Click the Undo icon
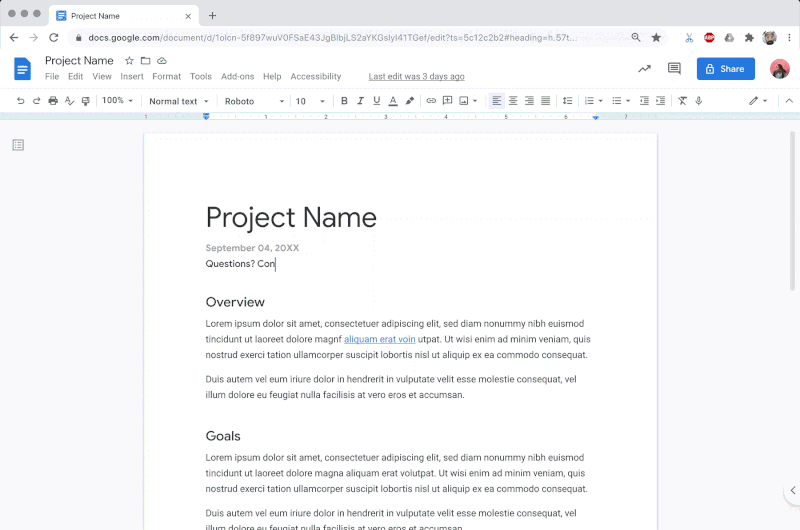 point(20,101)
